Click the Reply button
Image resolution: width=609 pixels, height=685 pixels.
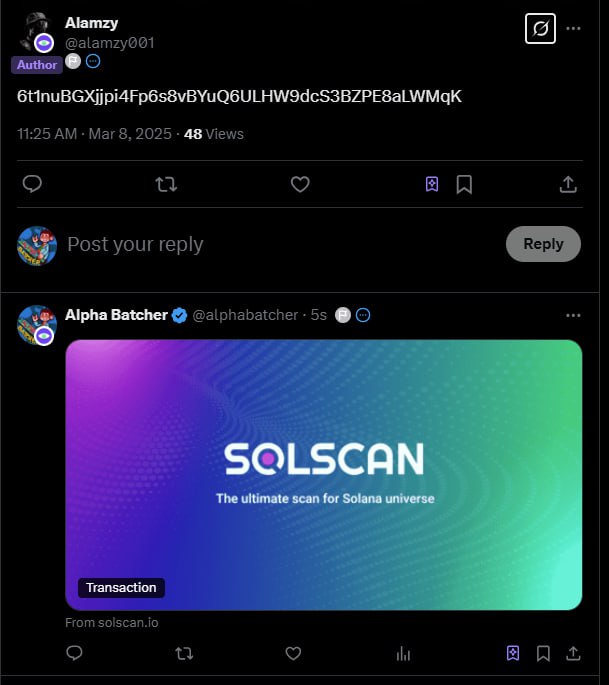543,244
